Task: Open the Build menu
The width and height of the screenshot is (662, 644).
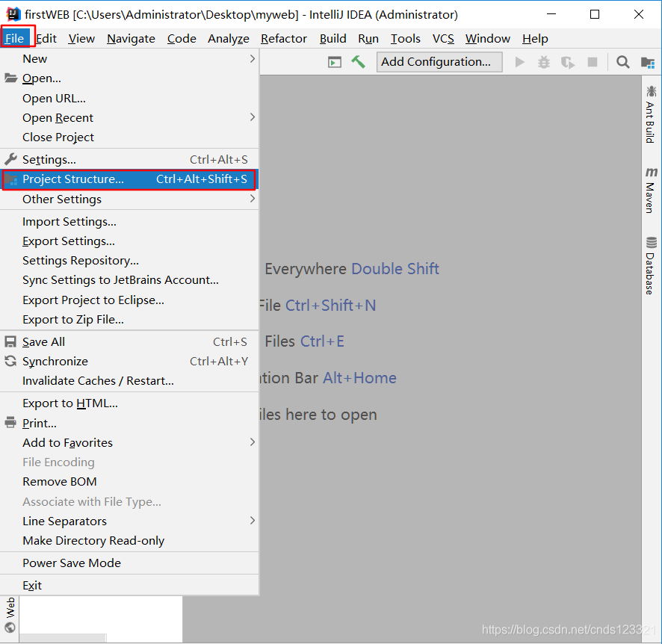Action: (x=332, y=38)
